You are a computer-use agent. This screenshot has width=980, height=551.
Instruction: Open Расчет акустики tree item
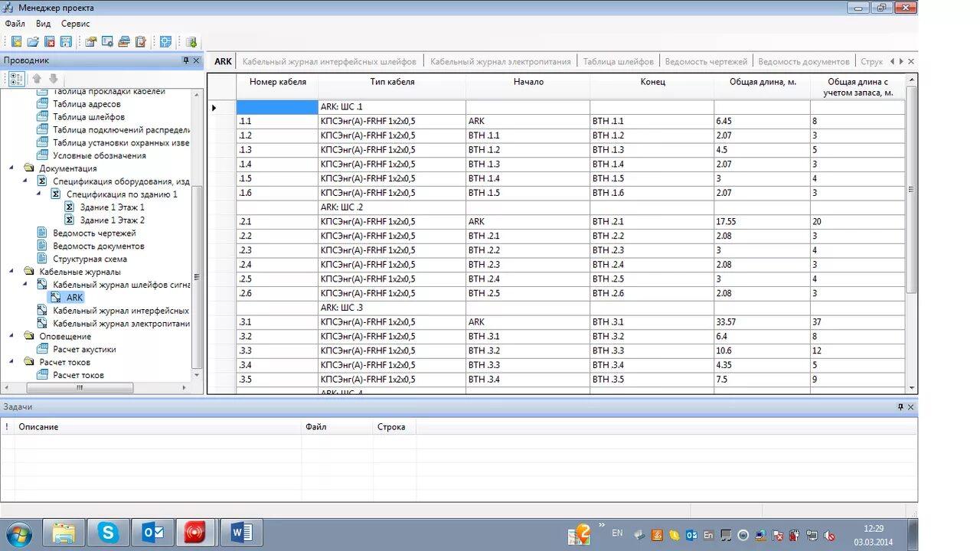(x=84, y=349)
